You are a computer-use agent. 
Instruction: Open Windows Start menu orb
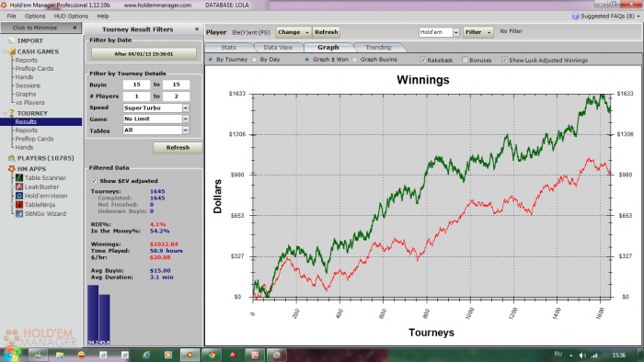pos(11,355)
